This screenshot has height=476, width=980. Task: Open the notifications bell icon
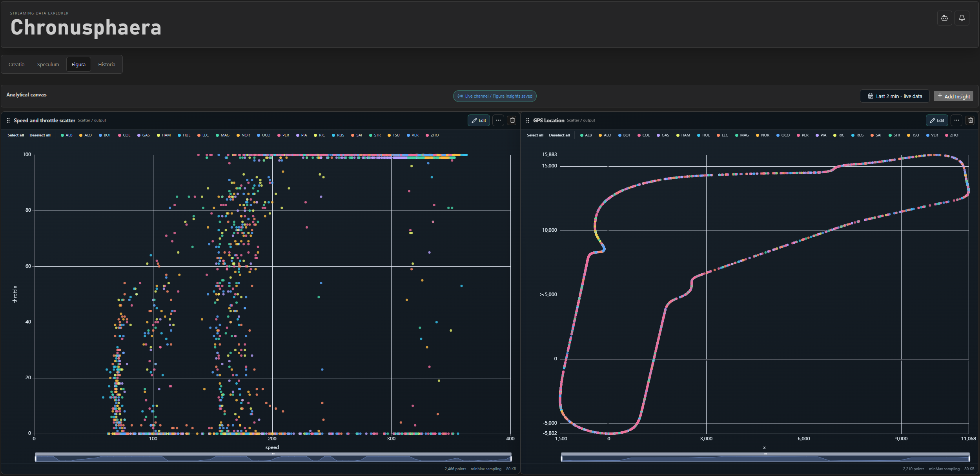962,18
